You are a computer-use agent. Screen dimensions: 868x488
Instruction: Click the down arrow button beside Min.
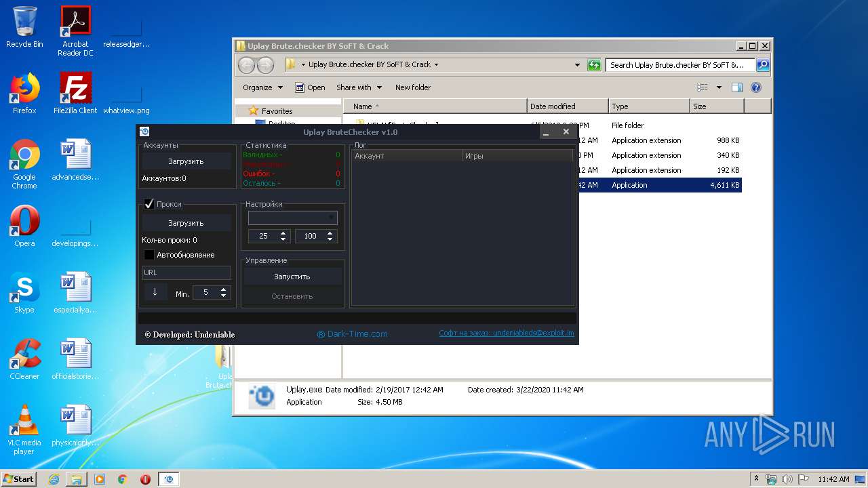[155, 291]
